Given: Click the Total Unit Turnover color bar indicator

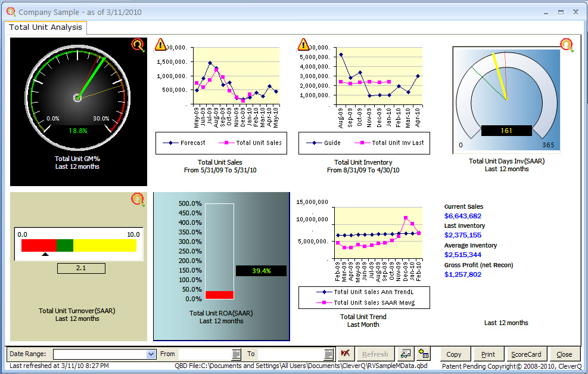Looking at the screenshot, I should coord(79,245).
